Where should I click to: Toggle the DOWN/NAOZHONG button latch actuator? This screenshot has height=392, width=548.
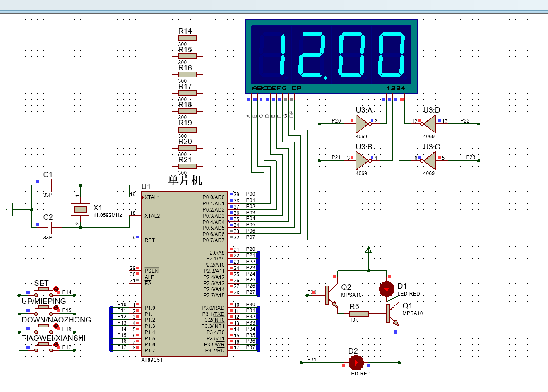[x=56, y=326]
